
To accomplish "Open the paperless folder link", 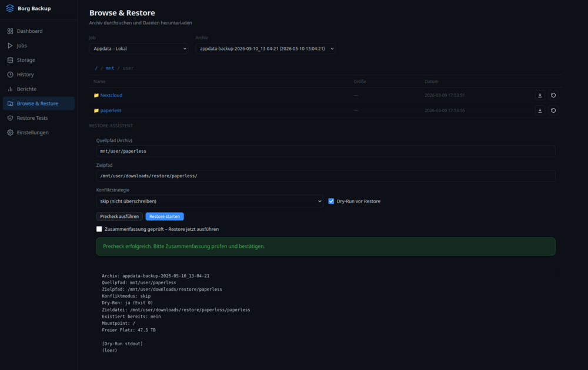I will (x=111, y=110).
